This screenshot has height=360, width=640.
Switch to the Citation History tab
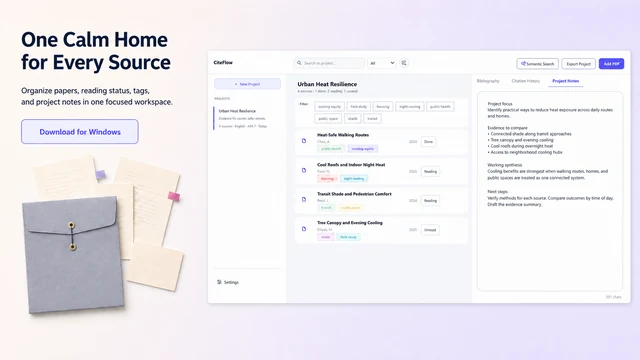pos(526,81)
